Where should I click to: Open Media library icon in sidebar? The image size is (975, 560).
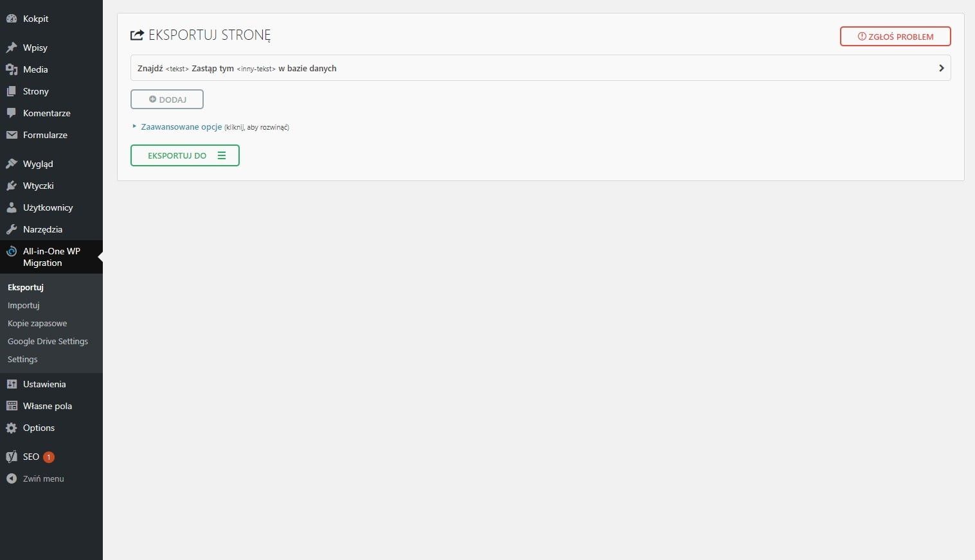pyautogui.click(x=12, y=69)
